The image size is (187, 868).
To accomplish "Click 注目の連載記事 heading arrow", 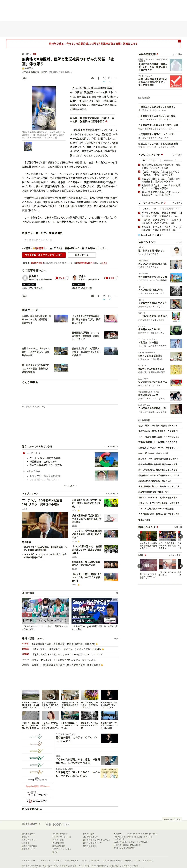I will pos(157,54).
